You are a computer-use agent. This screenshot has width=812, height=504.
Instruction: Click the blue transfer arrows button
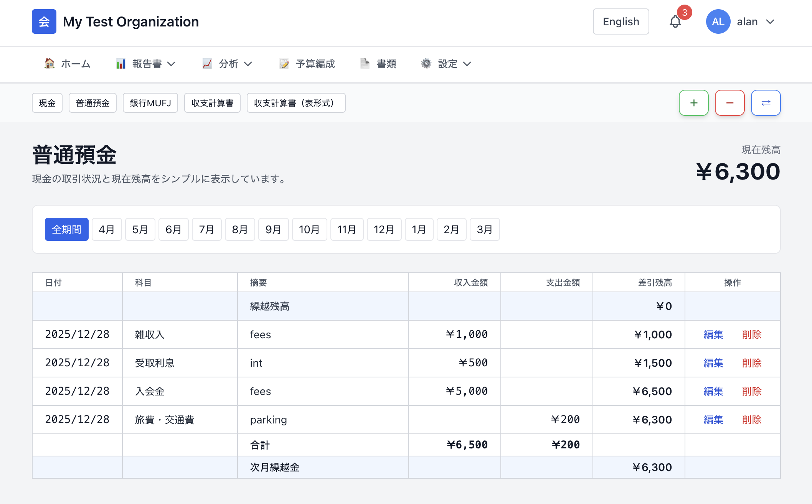[x=766, y=103]
